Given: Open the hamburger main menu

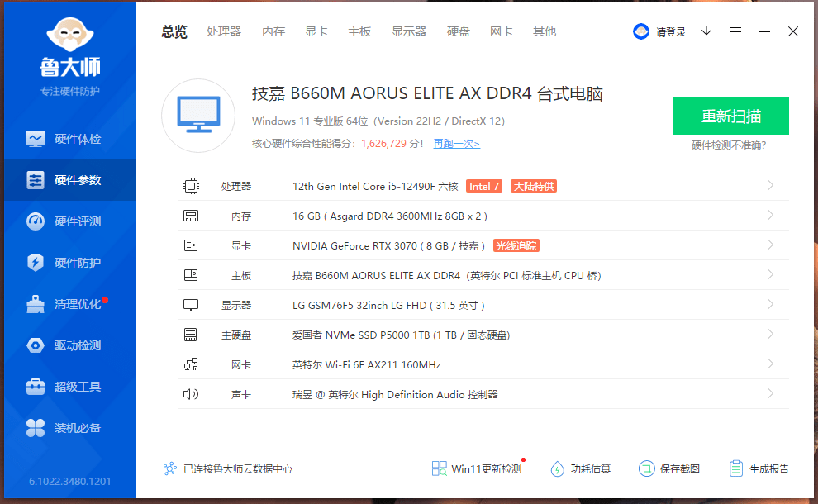Looking at the screenshot, I should click(x=735, y=31).
